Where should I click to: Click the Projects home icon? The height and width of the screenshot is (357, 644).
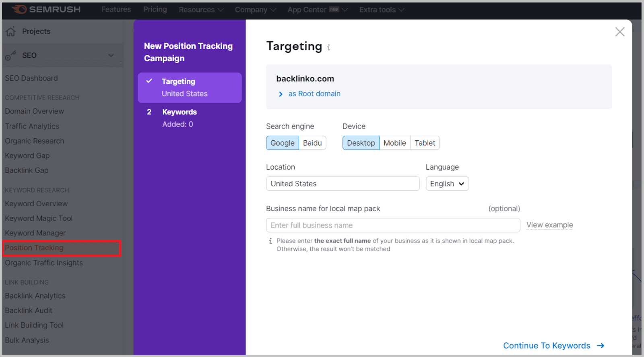[11, 31]
